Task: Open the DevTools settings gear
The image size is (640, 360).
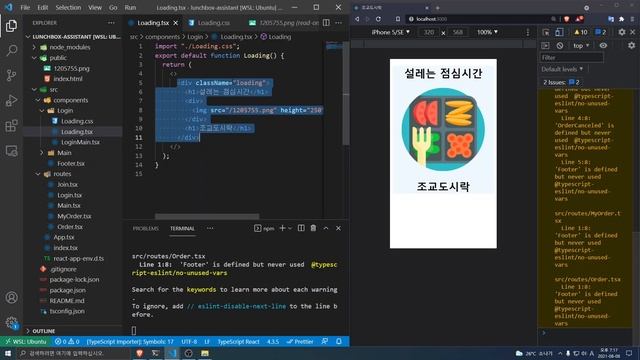Action: (x=622, y=32)
